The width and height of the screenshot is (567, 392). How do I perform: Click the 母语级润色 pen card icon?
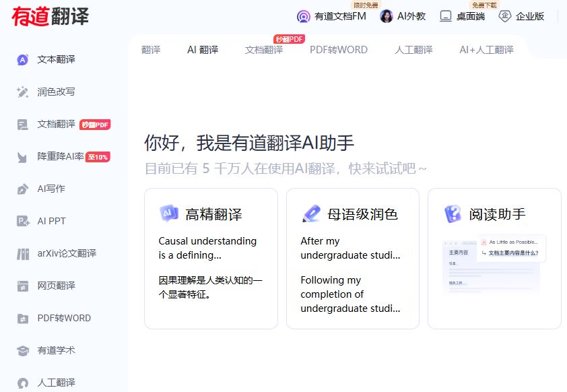311,214
